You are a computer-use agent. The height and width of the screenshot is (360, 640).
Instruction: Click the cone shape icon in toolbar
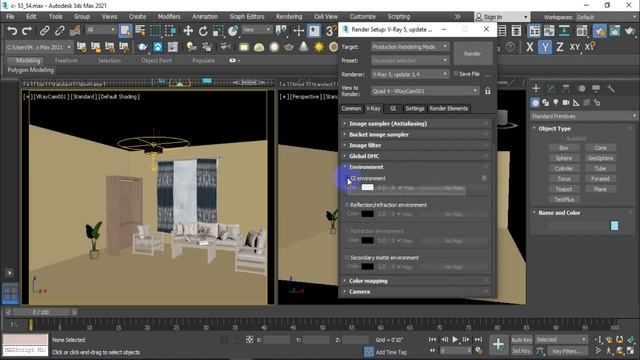coord(304,47)
